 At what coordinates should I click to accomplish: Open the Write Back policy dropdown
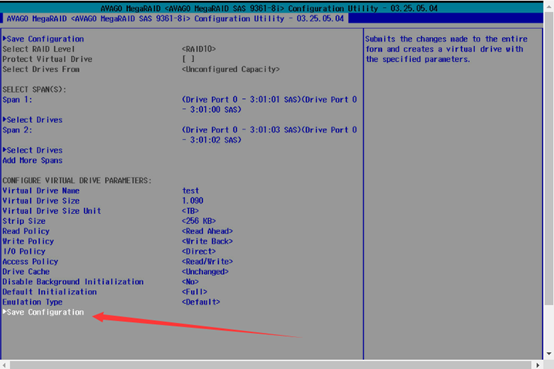pos(207,241)
